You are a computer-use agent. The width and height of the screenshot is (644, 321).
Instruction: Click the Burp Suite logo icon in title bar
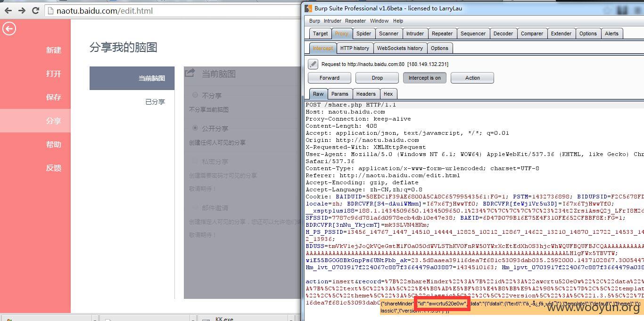point(308,8)
